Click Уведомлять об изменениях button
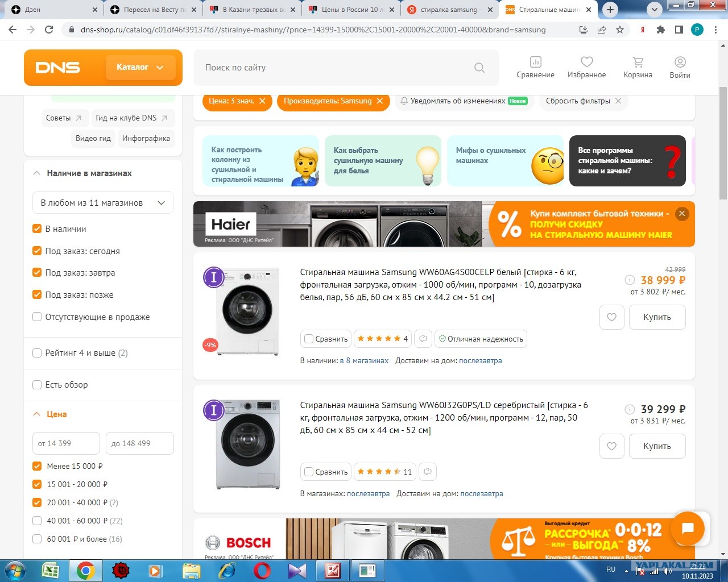The width and height of the screenshot is (728, 582). (x=464, y=101)
